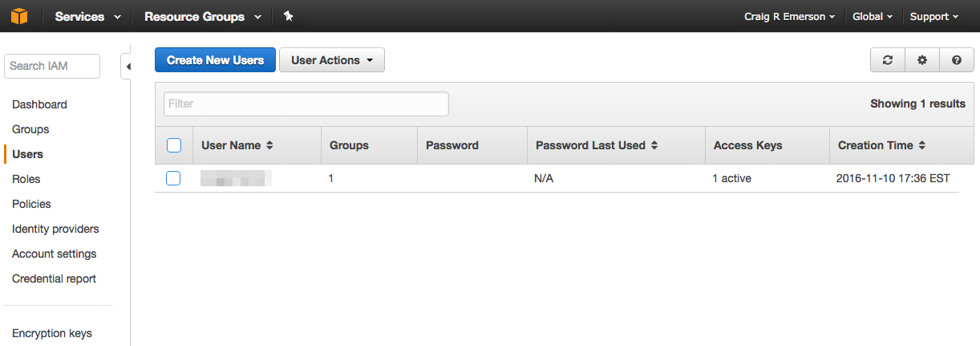Check the select-all users checkbox
Image resolution: width=980 pixels, height=346 pixels.
point(174,145)
